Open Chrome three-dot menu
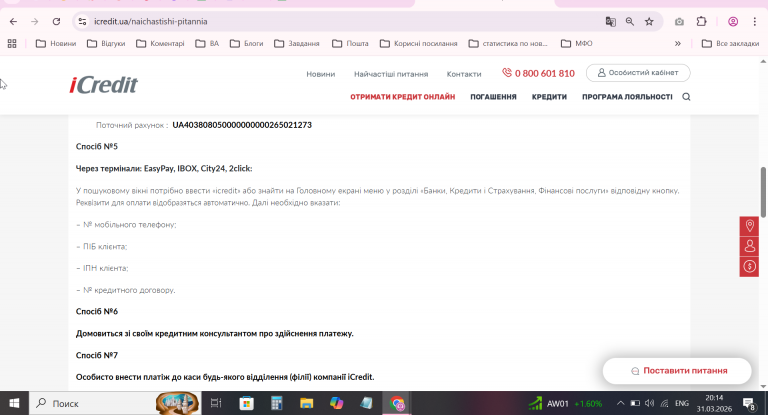768x415 pixels. [754, 22]
